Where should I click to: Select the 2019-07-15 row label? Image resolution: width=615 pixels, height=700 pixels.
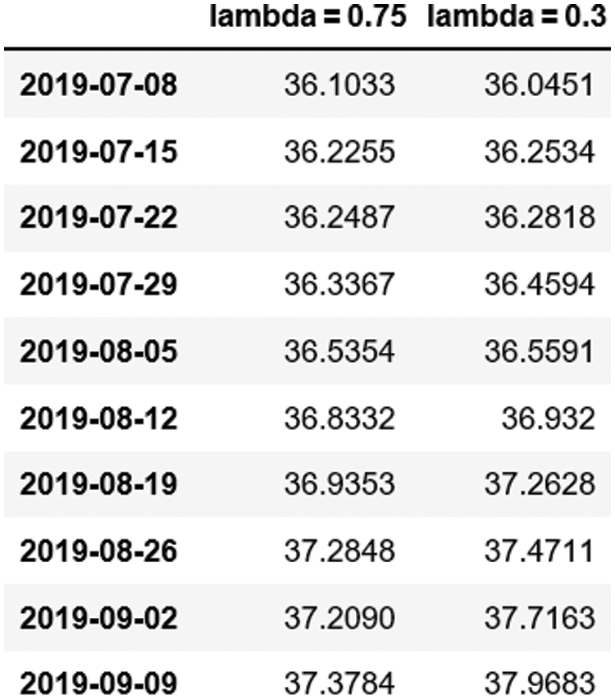click(98, 151)
